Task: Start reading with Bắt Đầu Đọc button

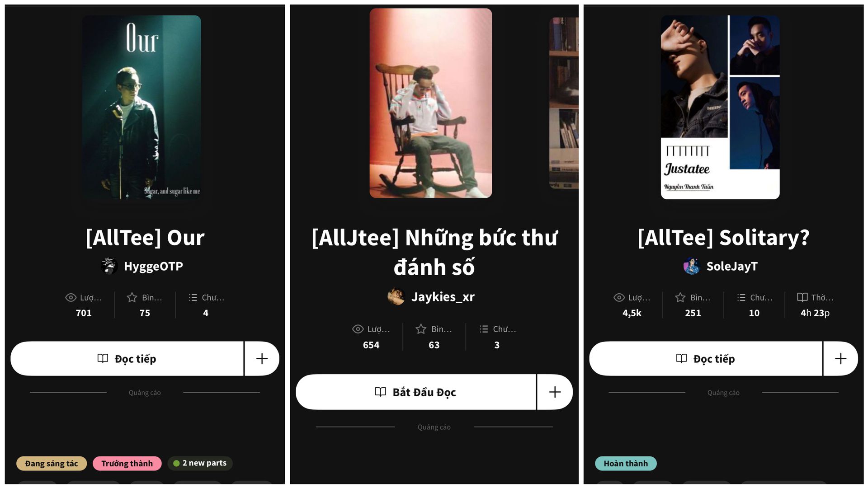Action: 415,392
